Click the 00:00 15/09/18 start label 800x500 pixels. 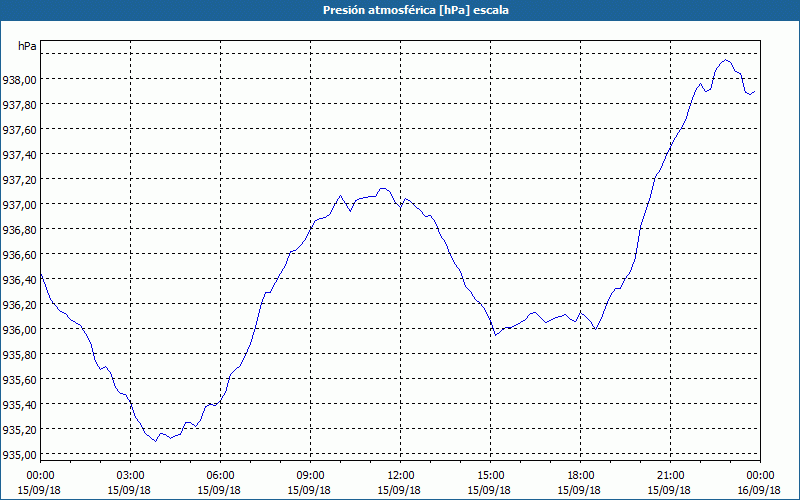40,483
